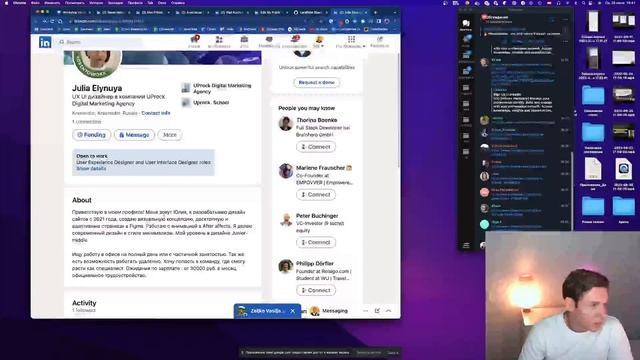Click the 1 follower text under Activity

point(84,310)
